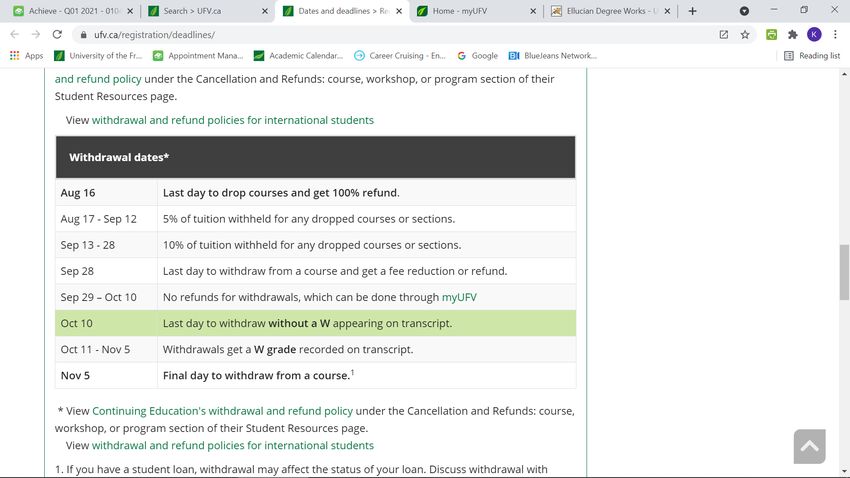Open the green extension icon in toolbar

[771, 35]
